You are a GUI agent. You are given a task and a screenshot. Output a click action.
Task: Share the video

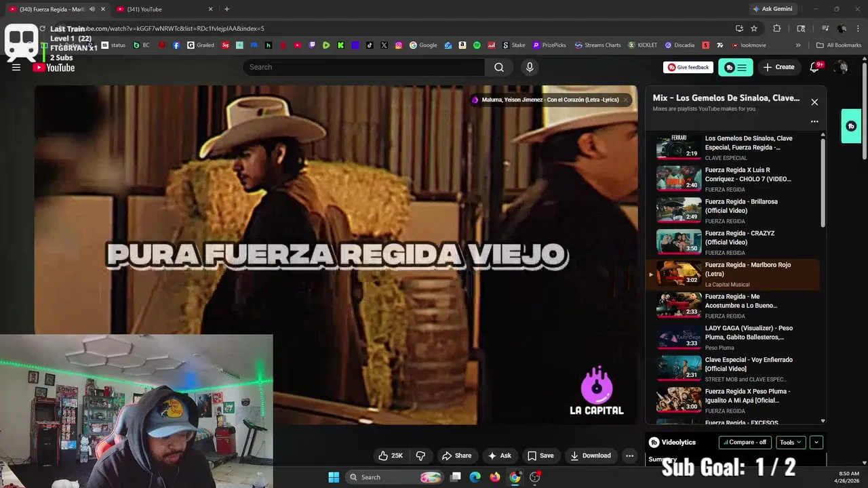click(x=456, y=455)
